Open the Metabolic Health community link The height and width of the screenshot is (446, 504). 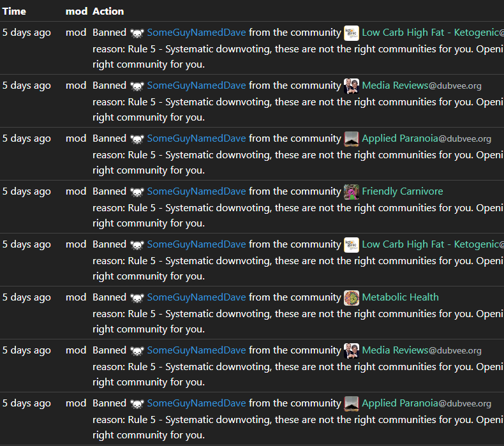click(400, 297)
